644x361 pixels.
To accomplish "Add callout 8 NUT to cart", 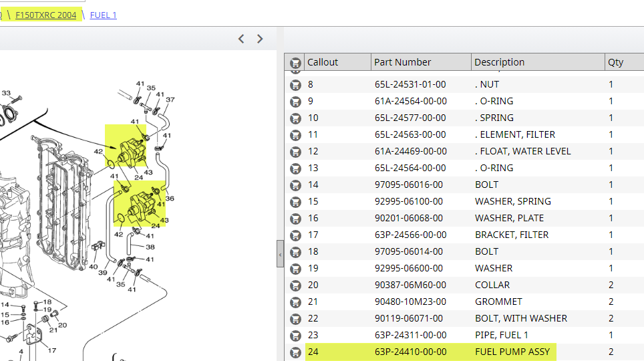I will click(295, 85).
